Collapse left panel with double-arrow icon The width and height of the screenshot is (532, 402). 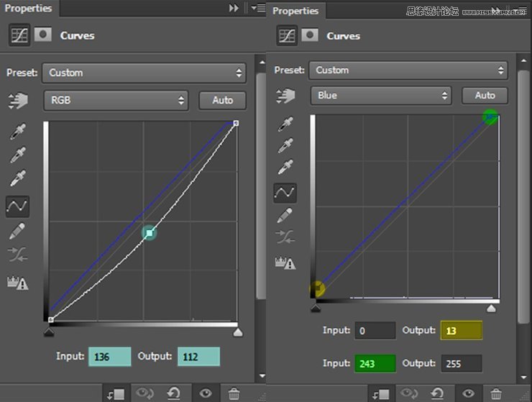[234, 8]
